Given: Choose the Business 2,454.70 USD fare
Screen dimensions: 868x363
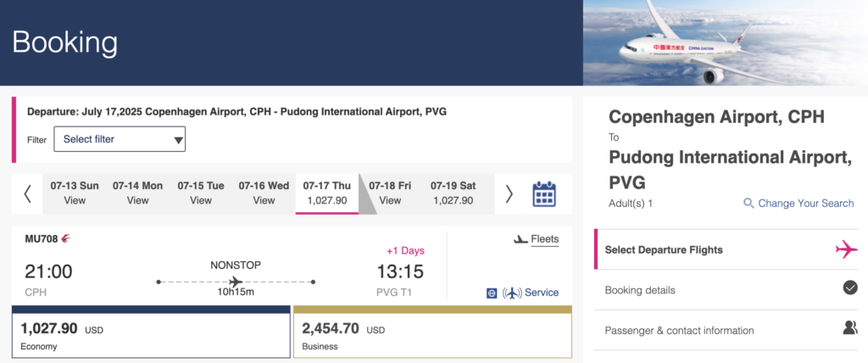Looking at the screenshot, I should [x=432, y=335].
